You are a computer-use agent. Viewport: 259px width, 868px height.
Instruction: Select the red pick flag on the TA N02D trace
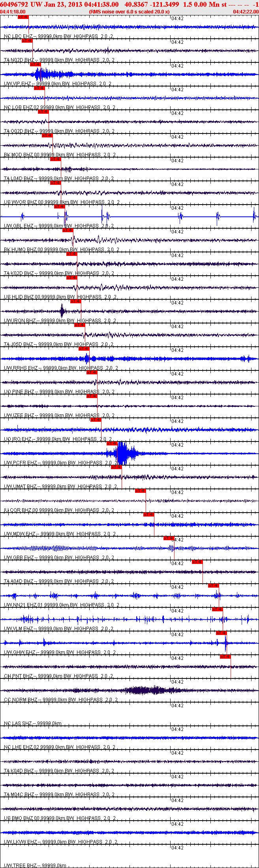point(27,41)
